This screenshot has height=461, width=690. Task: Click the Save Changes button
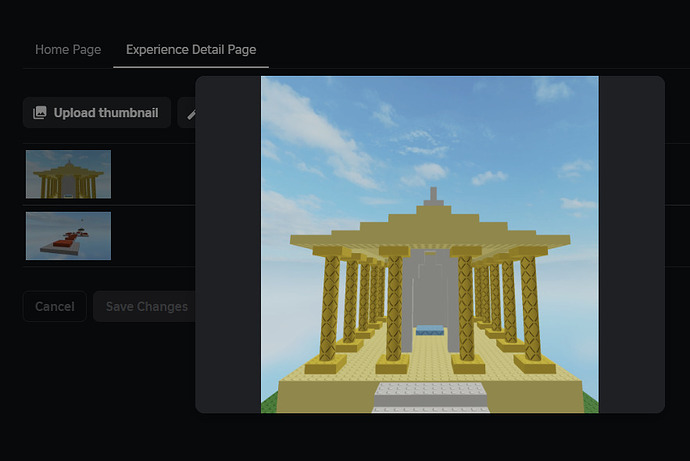coord(144,306)
